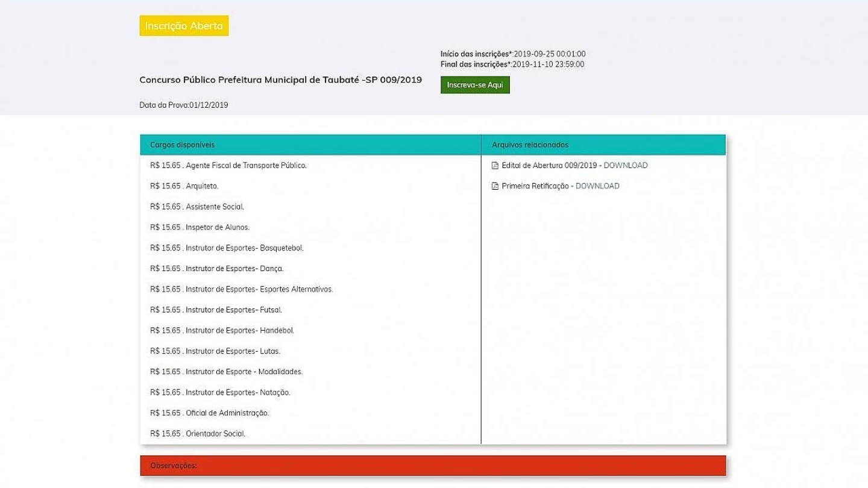Click the Final das inscrições date line
Viewport: 868px width, 488px height.
click(x=512, y=64)
